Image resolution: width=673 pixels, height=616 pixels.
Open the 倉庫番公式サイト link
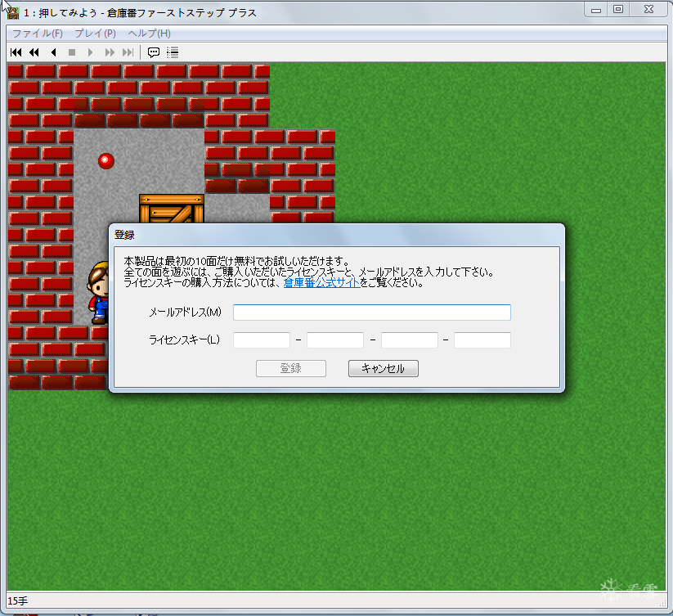tap(321, 282)
